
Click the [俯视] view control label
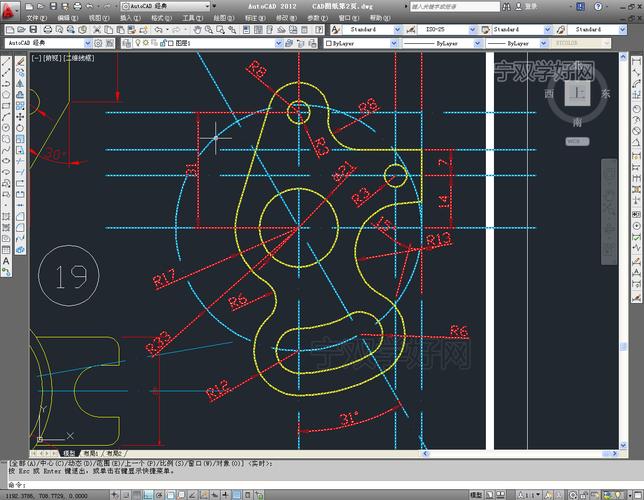pyautogui.click(x=50, y=59)
